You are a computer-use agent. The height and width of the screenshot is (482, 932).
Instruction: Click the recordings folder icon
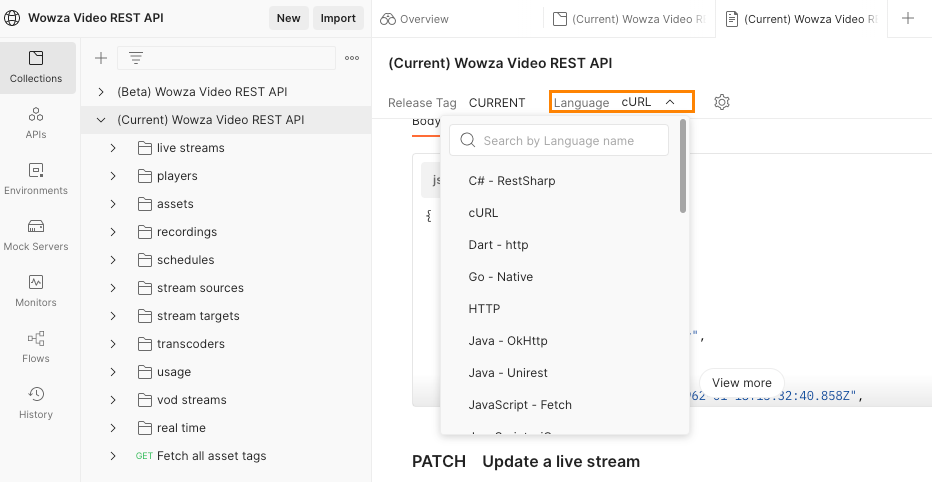coord(144,232)
